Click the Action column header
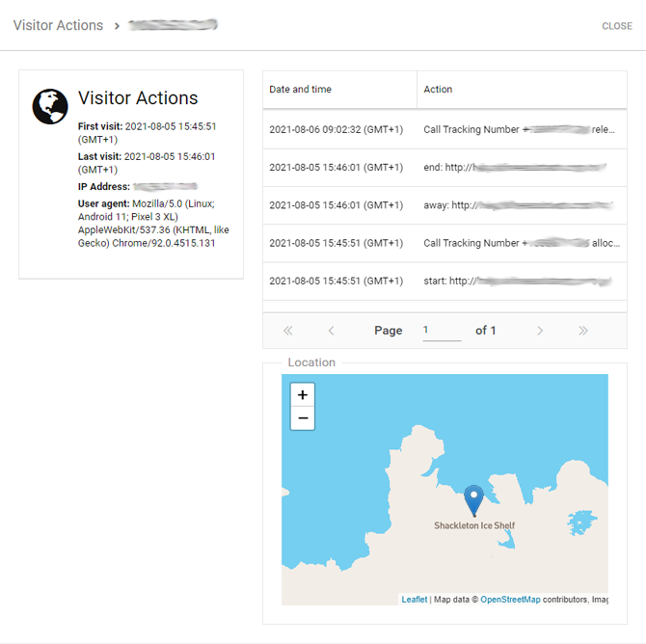This screenshot has height=644, width=646. click(522, 90)
